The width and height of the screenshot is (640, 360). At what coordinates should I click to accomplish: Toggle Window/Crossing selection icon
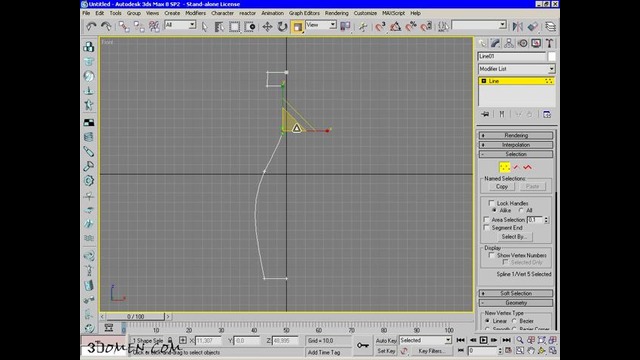click(x=250, y=27)
